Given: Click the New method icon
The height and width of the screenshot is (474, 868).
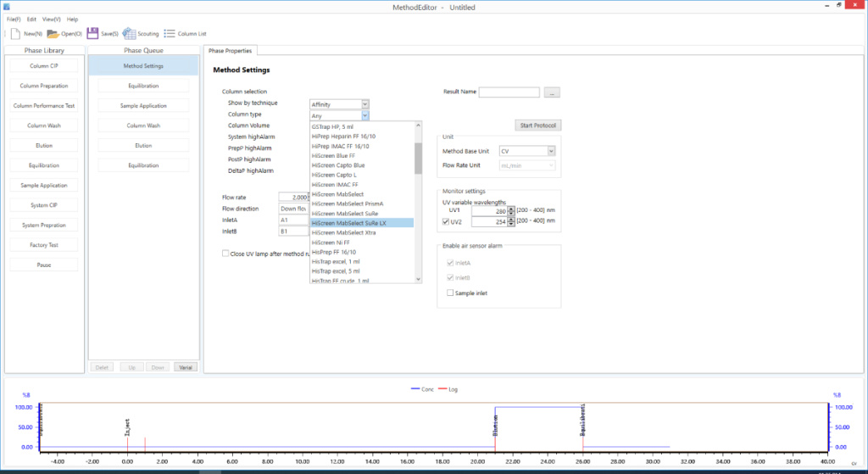Looking at the screenshot, I should tap(15, 34).
